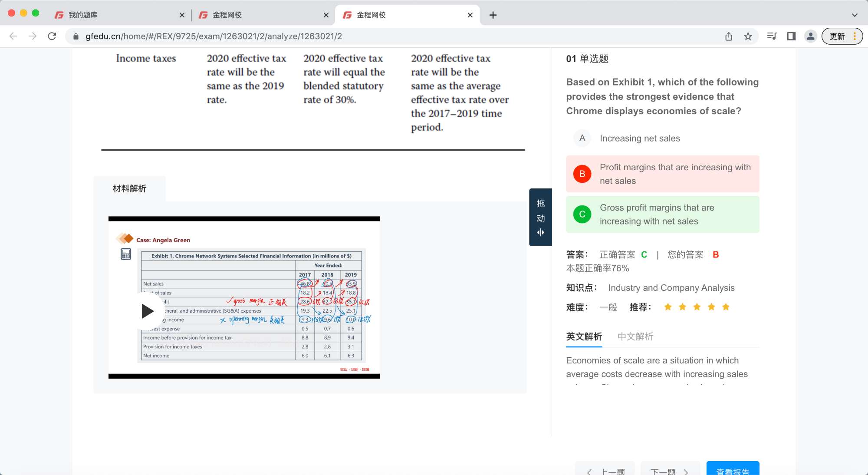Switch to 中文解析 tab
868x475 pixels.
click(x=635, y=336)
